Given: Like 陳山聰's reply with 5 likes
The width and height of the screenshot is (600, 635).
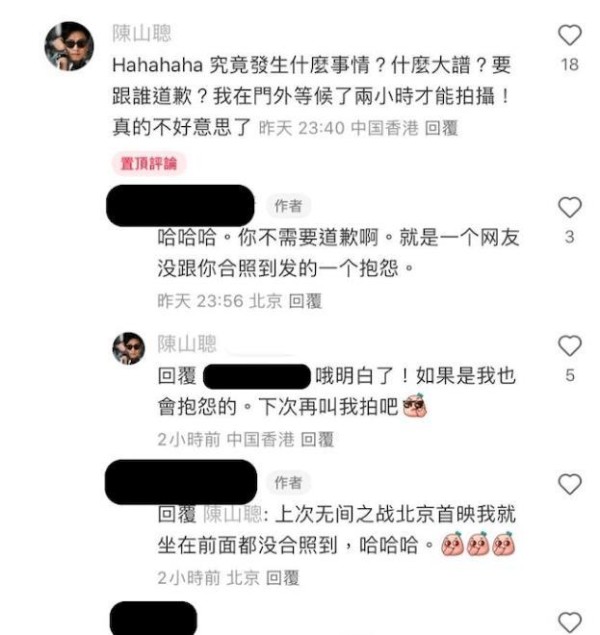Looking at the screenshot, I should (570, 346).
